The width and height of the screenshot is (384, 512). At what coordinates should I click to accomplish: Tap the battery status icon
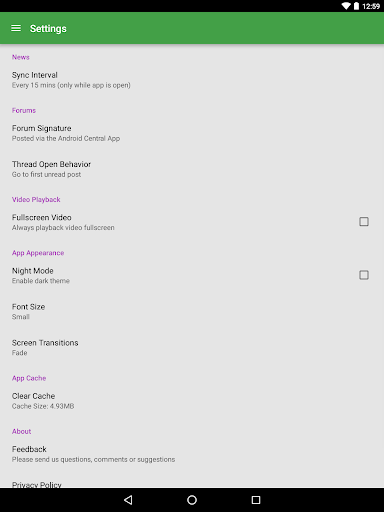tap(356, 6)
